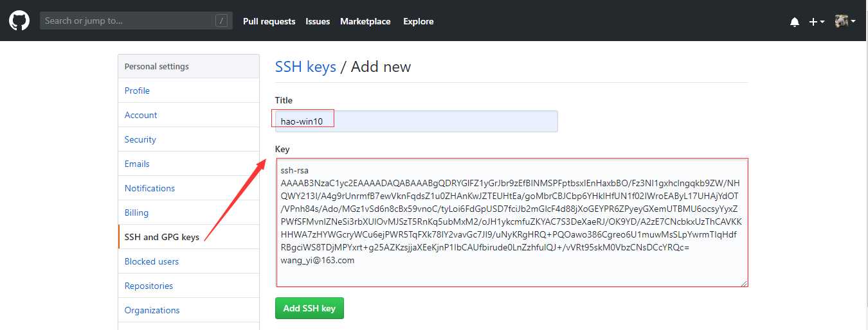Open Pull requests in top navigation
868x330 pixels.
[269, 21]
